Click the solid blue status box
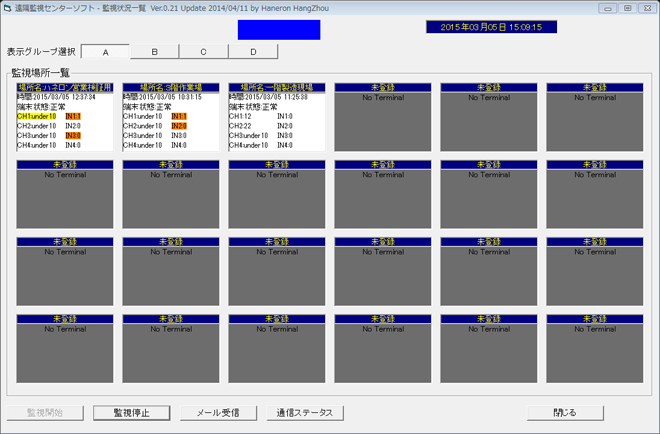 coord(279,29)
